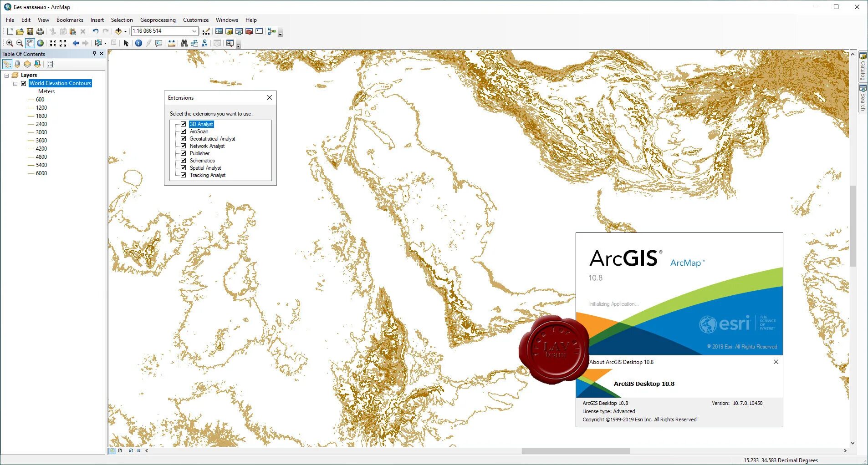
Task: Open the Selection menu
Action: coord(122,20)
